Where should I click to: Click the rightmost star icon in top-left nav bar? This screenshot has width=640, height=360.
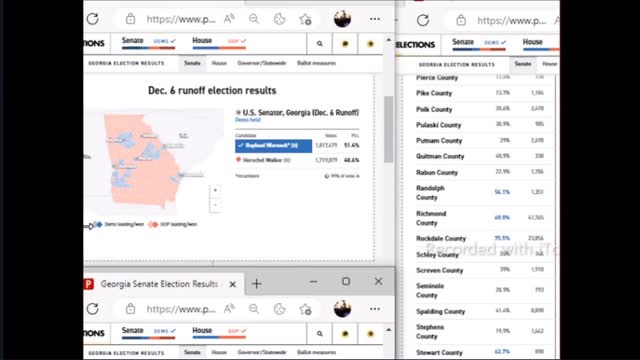pos(370,44)
